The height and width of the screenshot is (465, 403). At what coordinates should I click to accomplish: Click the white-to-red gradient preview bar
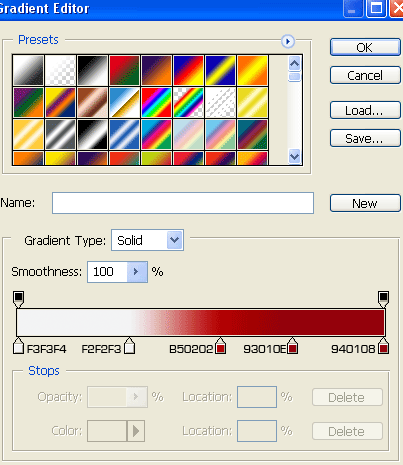[x=201, y=322]
